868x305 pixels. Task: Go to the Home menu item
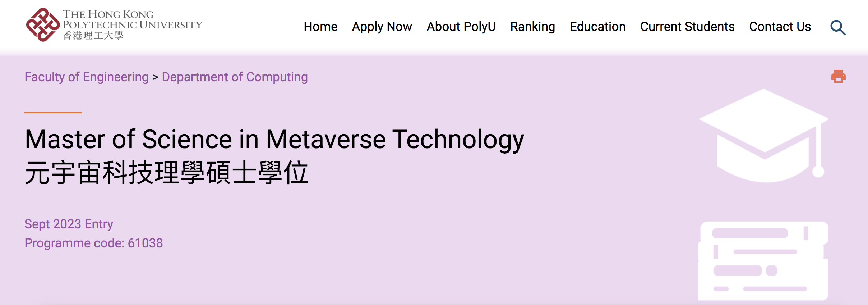click(x=320, y=27)
